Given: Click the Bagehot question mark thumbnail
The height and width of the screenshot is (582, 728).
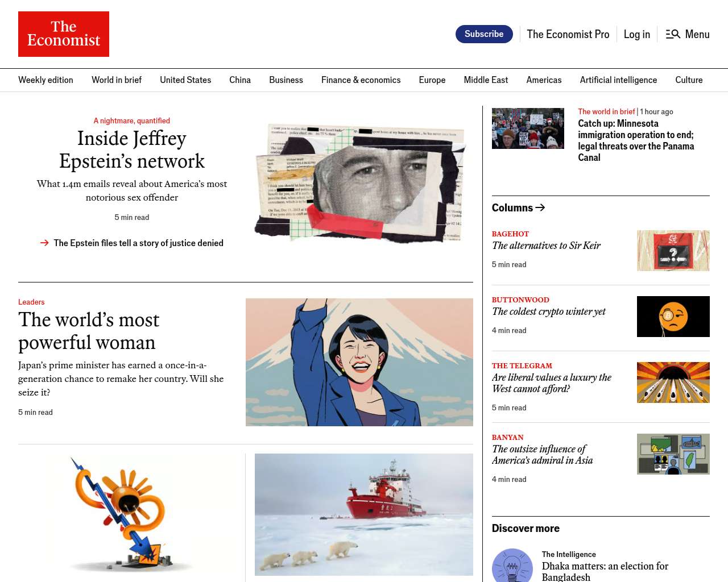Looking at the screenshot, I should tap(673, 251).
